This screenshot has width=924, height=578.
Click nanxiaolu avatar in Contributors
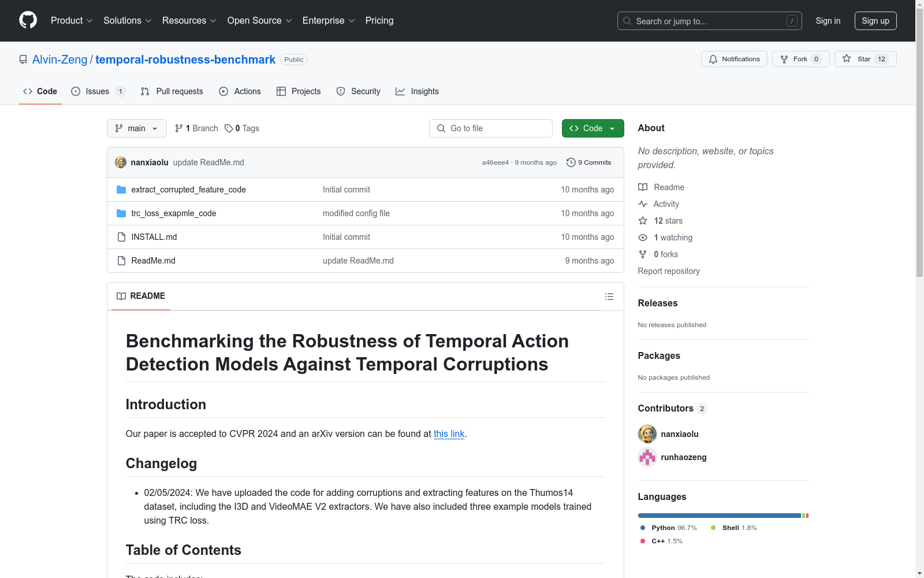coord(647,434)
